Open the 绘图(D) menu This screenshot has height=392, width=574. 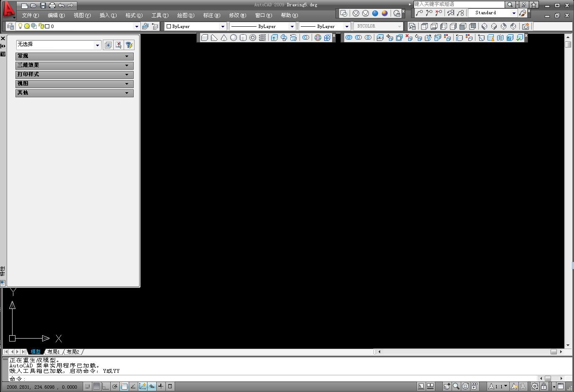[x=186, y=15]
